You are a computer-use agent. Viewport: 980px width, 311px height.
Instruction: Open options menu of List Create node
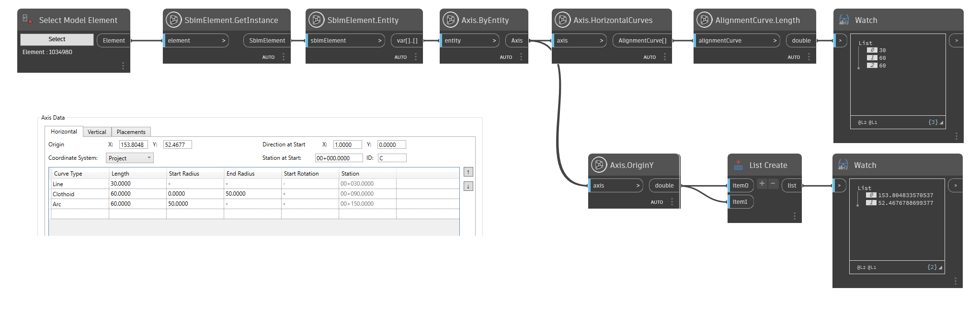(795, 216)
